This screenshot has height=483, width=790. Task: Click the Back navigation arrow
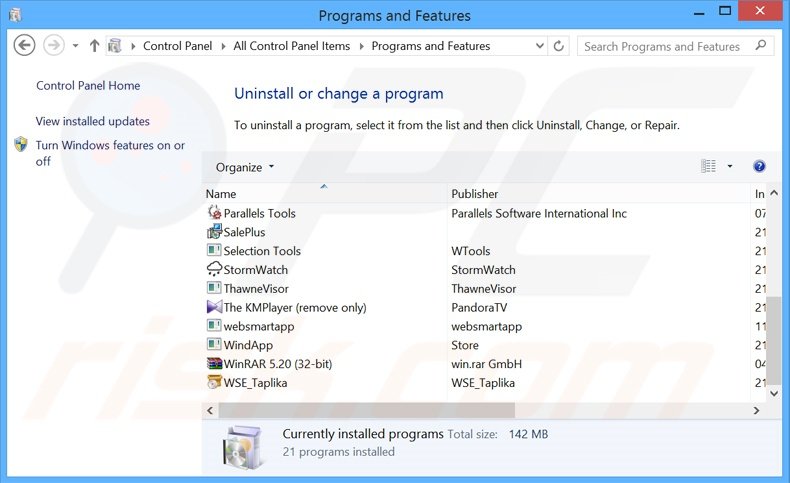pos(24,46)
